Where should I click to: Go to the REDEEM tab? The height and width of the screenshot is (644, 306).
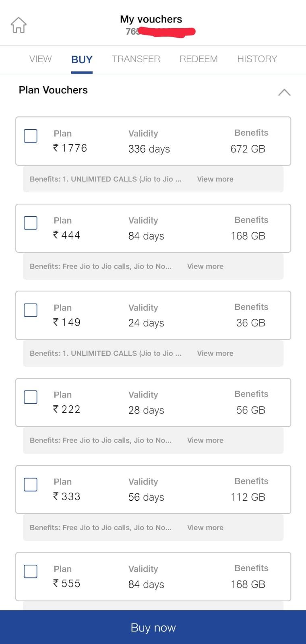(x=198, y=59)
